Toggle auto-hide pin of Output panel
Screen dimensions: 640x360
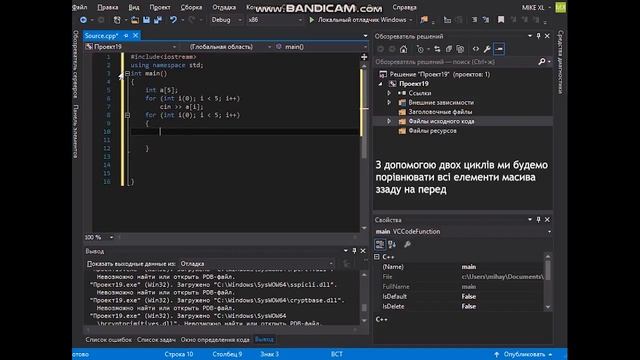click(354, 251)
